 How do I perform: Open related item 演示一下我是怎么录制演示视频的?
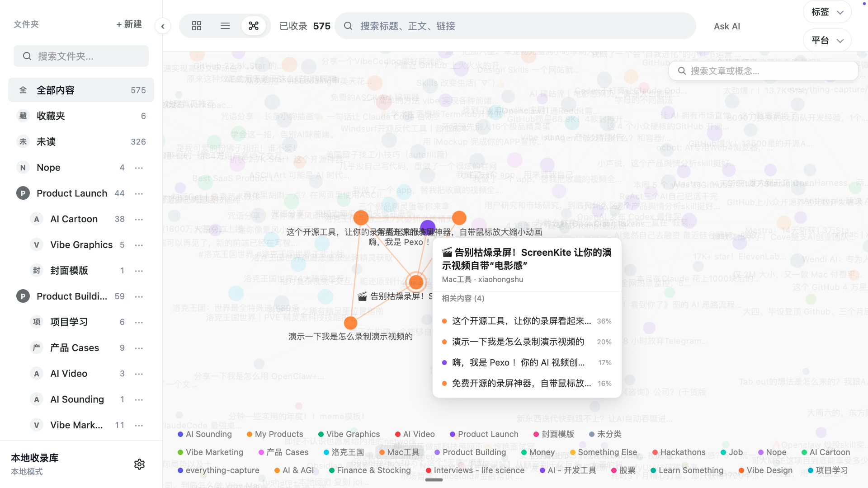(527, 342)
